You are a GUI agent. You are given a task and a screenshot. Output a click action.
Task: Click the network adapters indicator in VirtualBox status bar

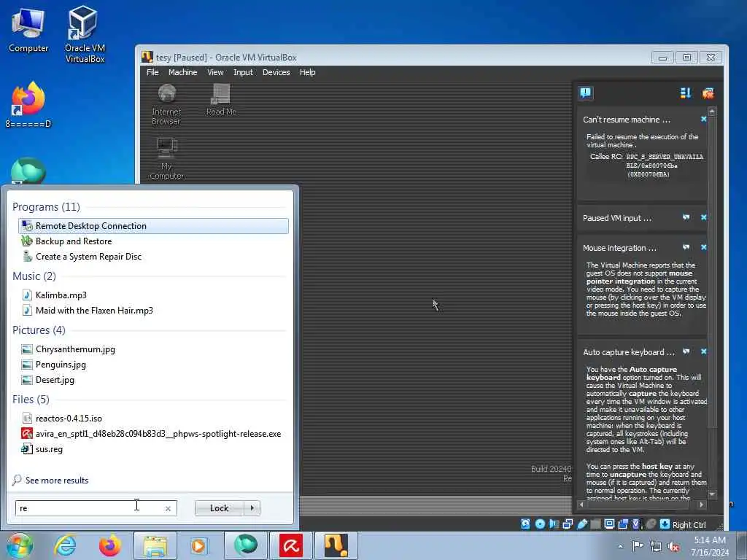tap(568, 524)
